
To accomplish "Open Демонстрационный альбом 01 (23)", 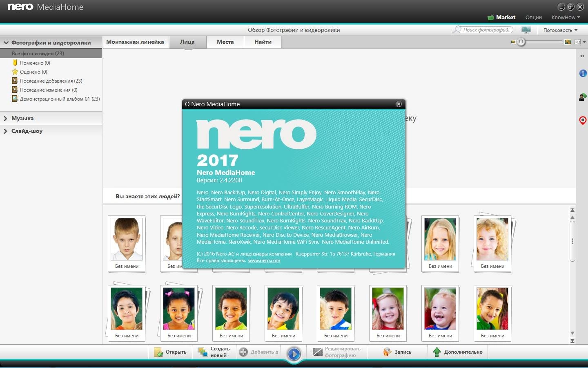I will click(x=56, y=99).
